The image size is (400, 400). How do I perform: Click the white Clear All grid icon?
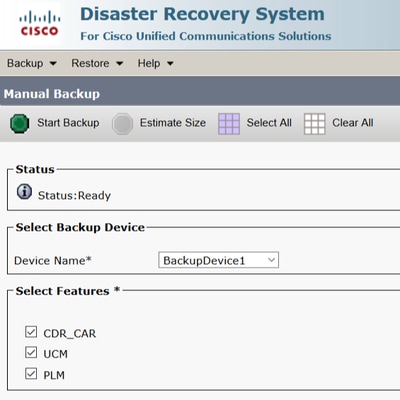[x=315, y=124]
